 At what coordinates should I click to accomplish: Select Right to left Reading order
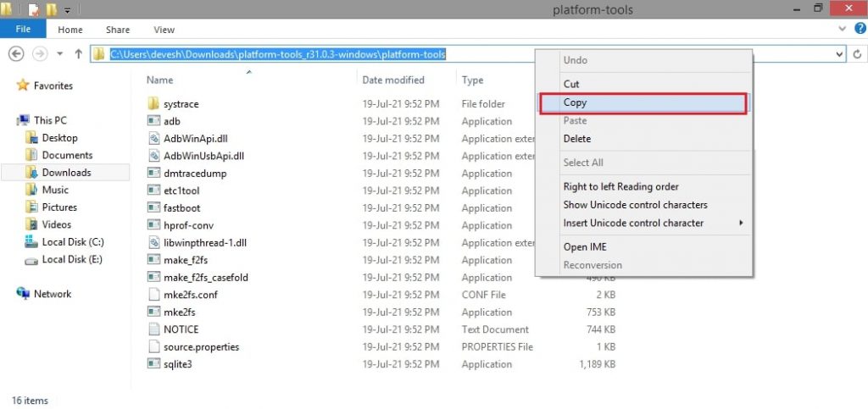tap(620, 187)
